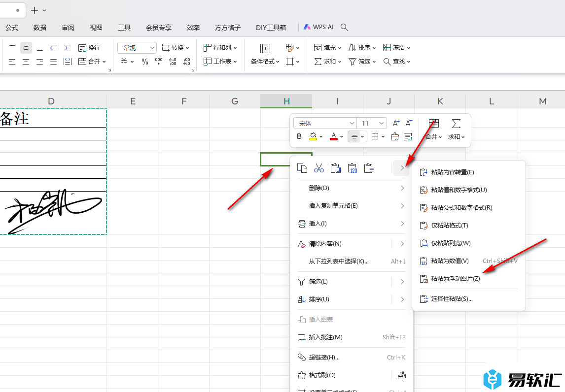This screenshot has width=565, height=392.
Task: Open 选择性粘贴(S)... dialog
Action: point(468,299)
